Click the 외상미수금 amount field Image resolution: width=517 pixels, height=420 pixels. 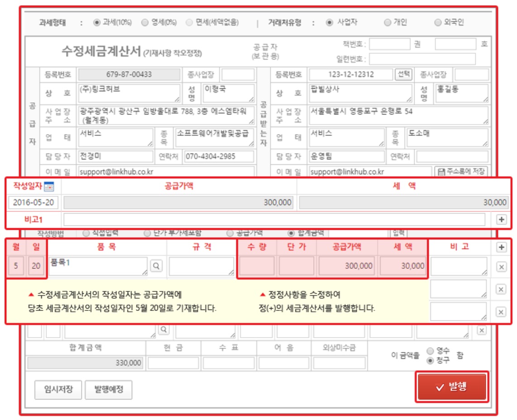point(339,363)
